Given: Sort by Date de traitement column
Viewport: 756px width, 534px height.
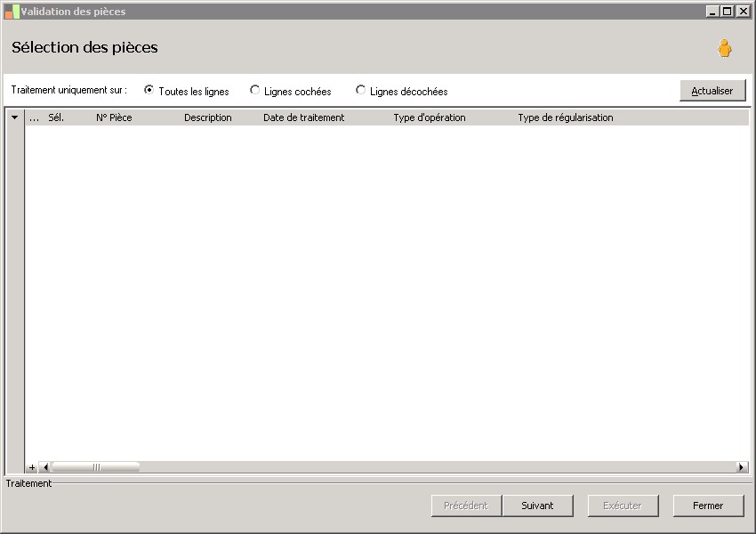Looking at the screenshot, I should [304, 117].
